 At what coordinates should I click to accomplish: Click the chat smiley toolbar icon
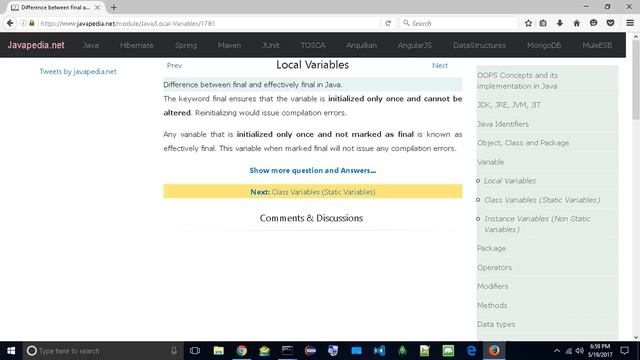click(593, 23)
